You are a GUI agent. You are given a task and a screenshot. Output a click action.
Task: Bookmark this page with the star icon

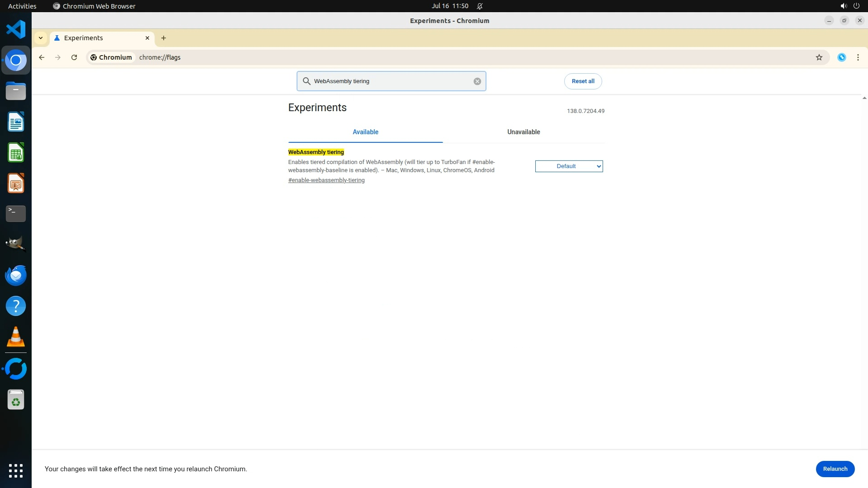(819, 57)
